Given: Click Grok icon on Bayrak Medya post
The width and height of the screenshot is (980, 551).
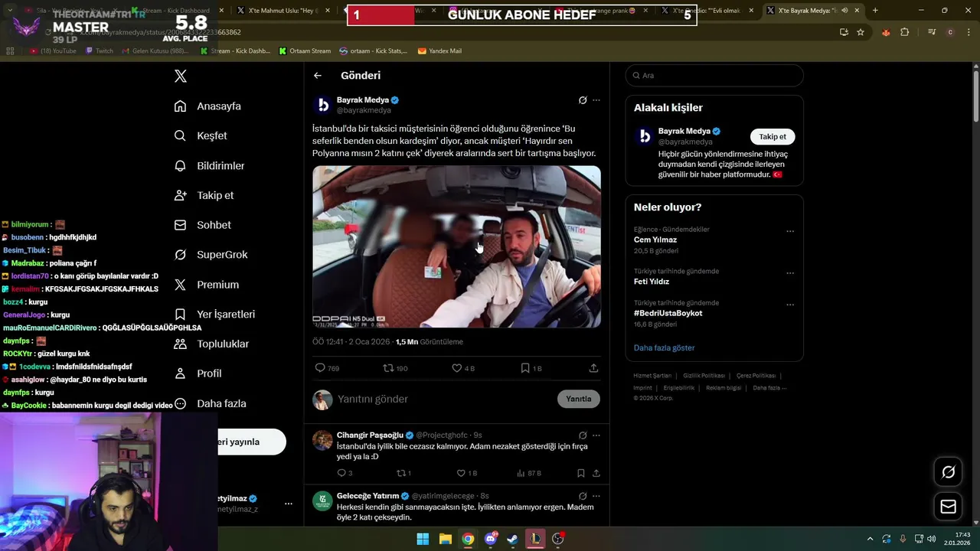Looking at the screenshot, I should 583,100.
